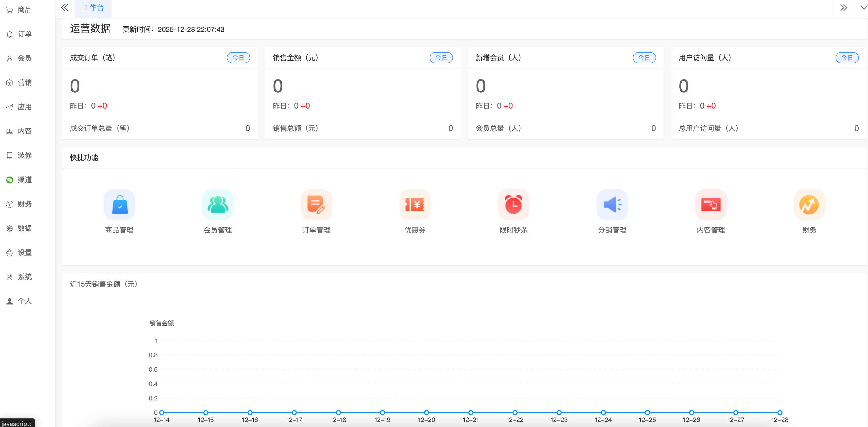This screenshot has width=868, height=427.
Task: Open the 营销 section in the sidebar
Action: 19,82
